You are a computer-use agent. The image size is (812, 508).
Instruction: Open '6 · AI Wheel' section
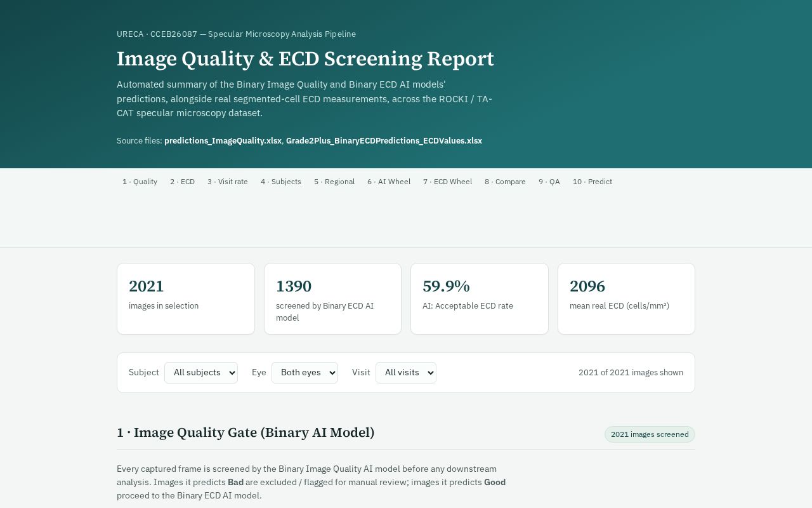click(389, 182)
